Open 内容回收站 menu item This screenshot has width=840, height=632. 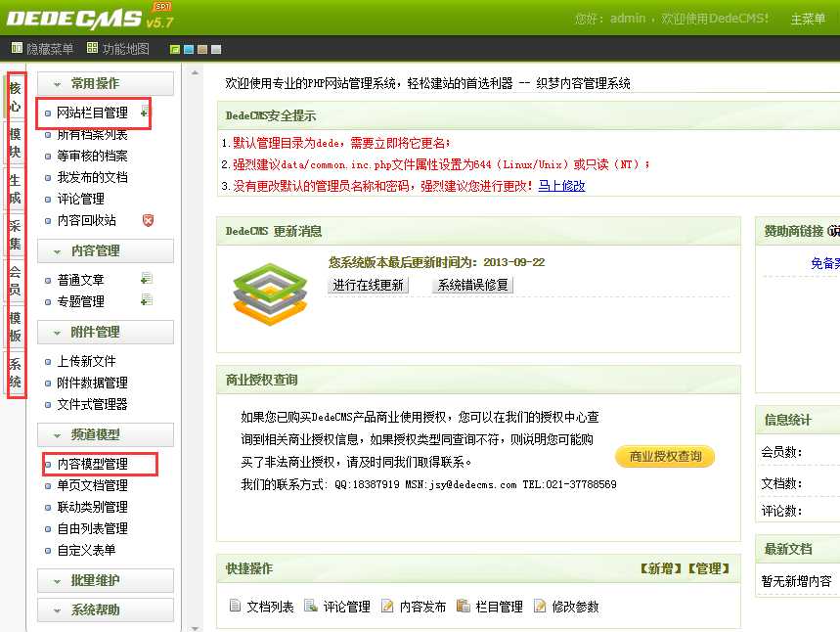pyautogui.click(x=86, y=220)
